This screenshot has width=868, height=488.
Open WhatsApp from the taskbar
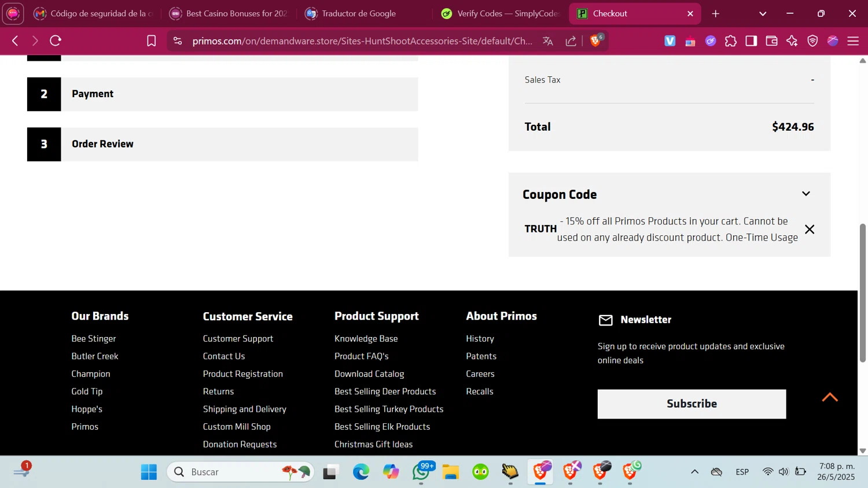point(421,472)
